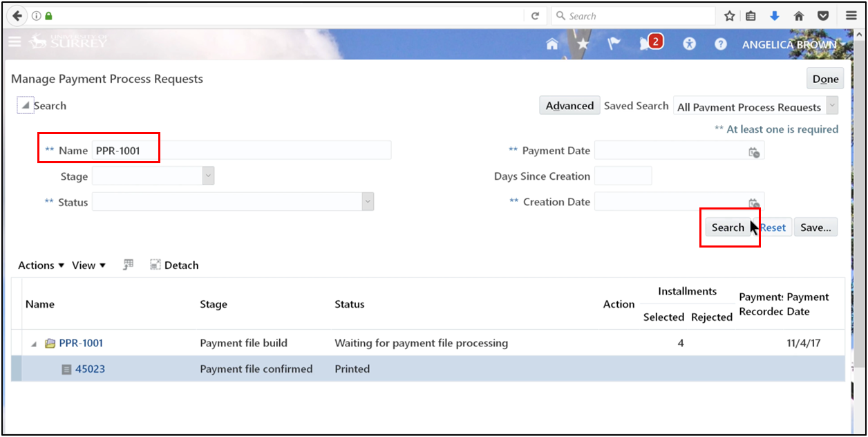Click the Query by Example icon beside Detach

pos(127,264)
